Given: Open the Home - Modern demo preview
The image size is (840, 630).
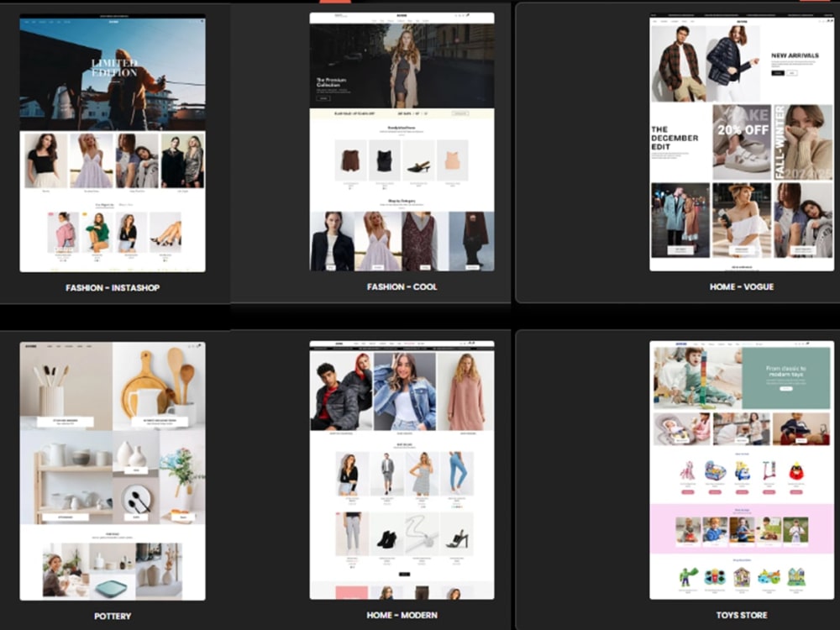Looking at the screenshot, I should click(x=402, y=470).
